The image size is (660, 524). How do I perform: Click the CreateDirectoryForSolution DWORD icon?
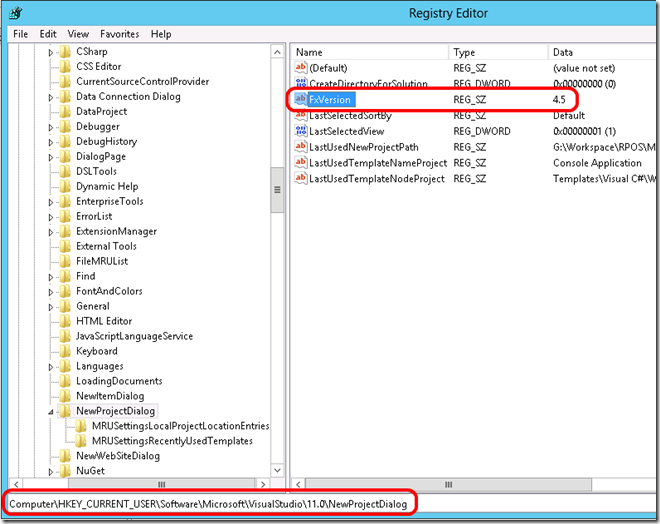pos(301,83)
